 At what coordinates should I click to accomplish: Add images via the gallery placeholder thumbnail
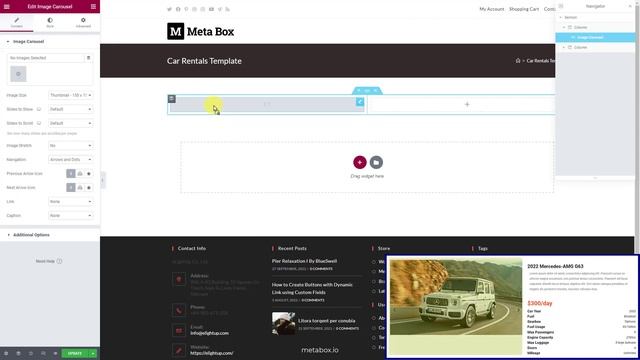(18, 74)
